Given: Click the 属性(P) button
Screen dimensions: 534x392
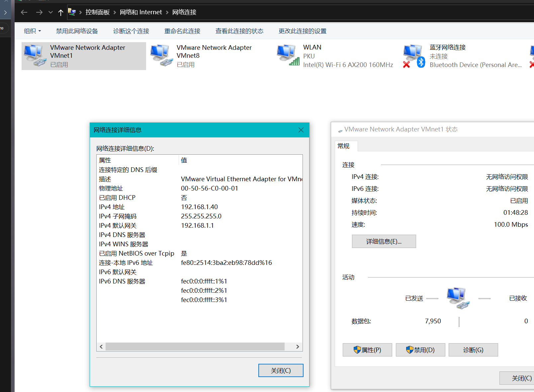Looking at the screenshot, I should point(367,350).
